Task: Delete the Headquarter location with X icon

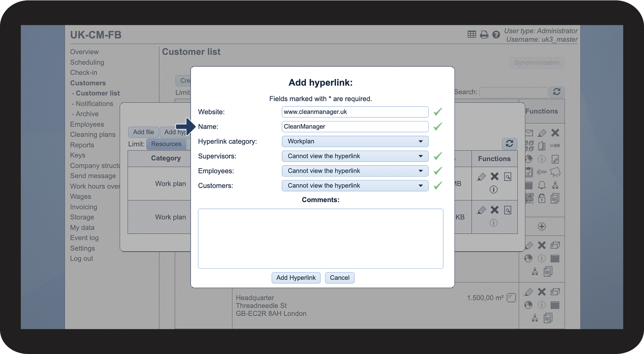Action: [542, 292]
